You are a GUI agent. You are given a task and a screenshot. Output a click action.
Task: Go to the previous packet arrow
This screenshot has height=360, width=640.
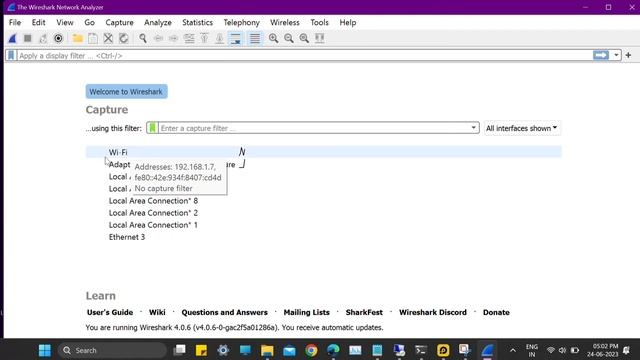coord(158,38)
